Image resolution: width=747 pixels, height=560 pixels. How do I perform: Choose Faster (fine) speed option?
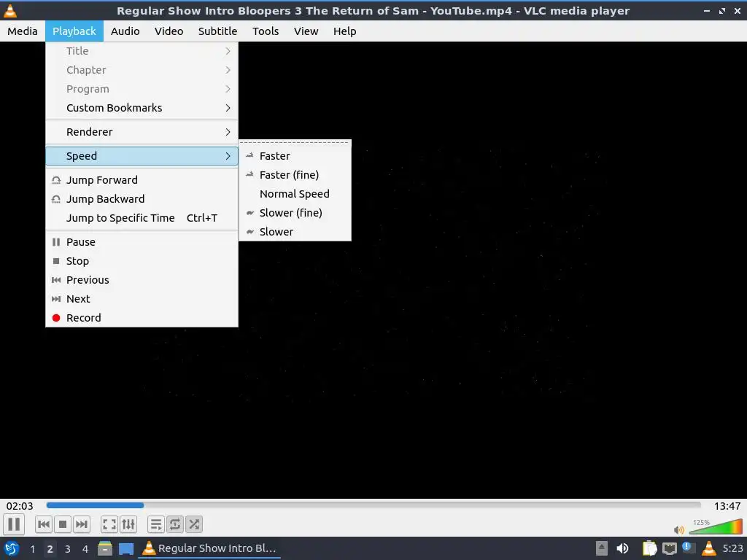click(x=295, y=175)
